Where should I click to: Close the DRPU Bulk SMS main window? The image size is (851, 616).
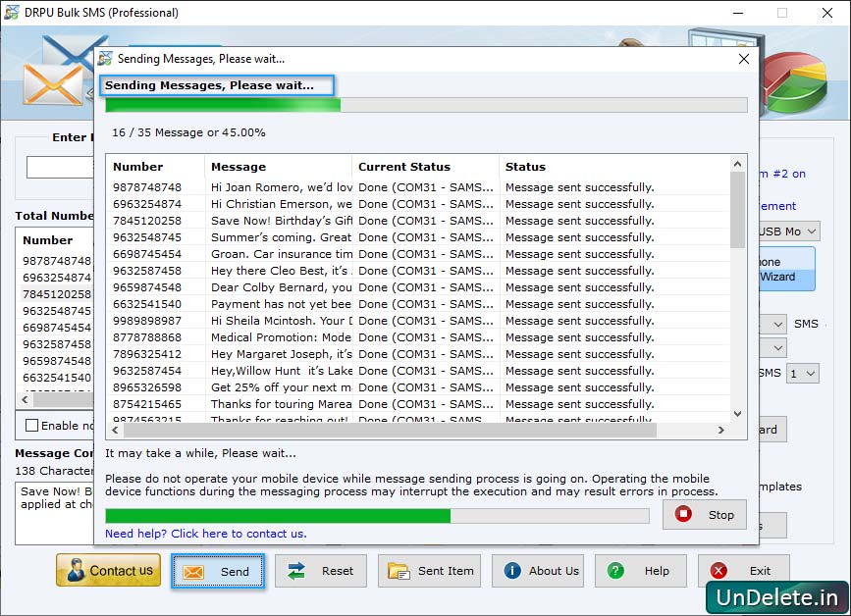pos(827,13)
